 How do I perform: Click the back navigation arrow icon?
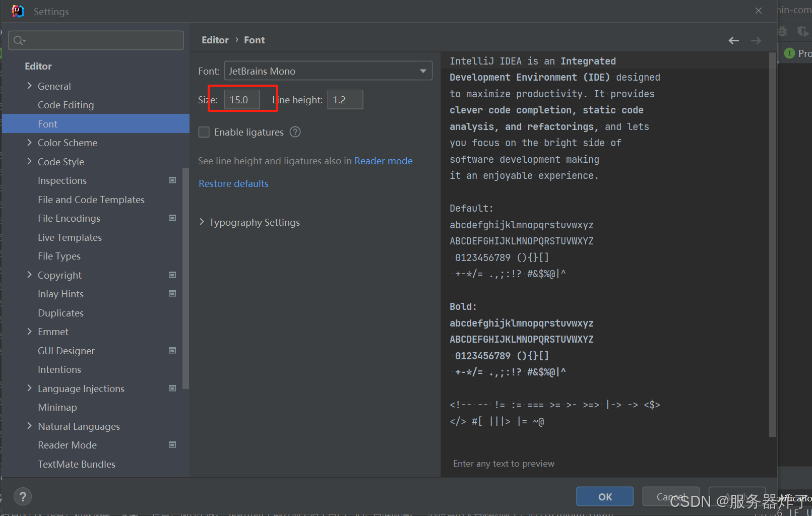pyautogui.click(x=734, y=40)
